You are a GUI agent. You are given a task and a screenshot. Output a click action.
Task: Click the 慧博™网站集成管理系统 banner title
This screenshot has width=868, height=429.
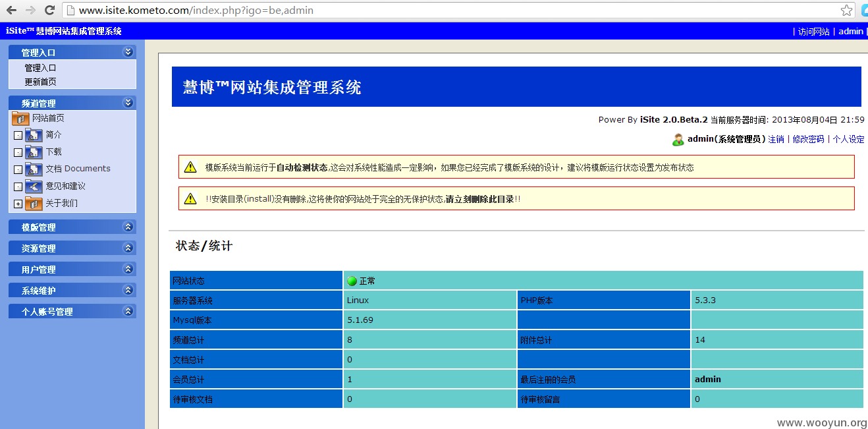tap(272, 87)
